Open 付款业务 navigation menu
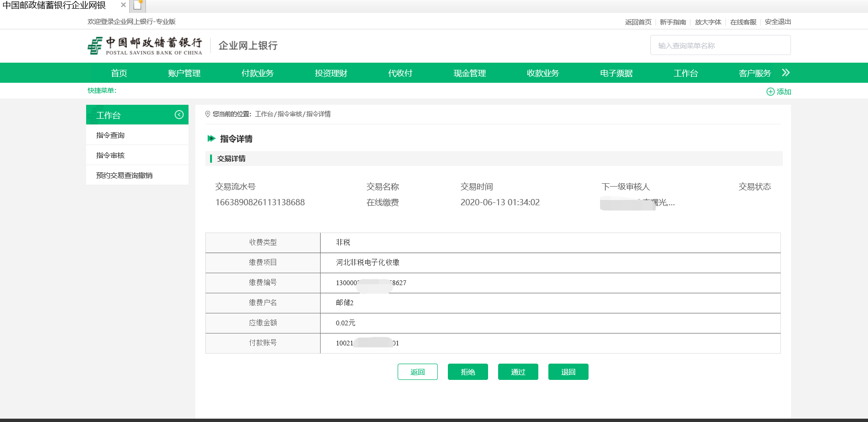This screenshot has height=422, width=868. 257,73
